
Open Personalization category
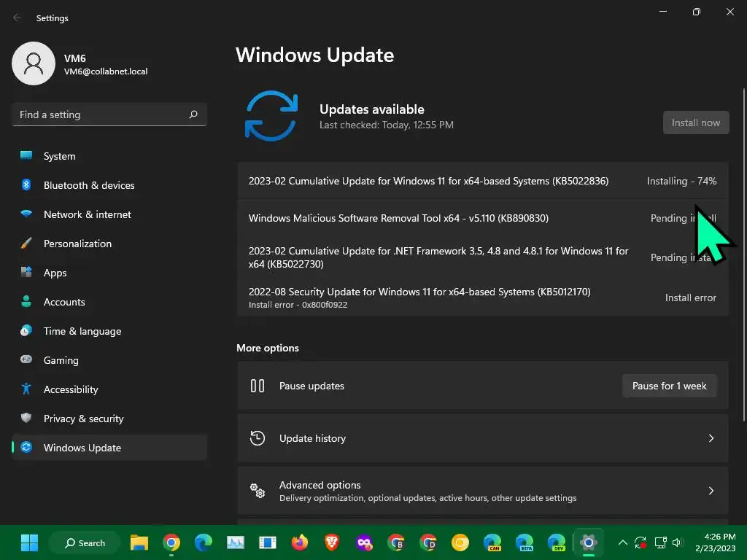point(109,244)
